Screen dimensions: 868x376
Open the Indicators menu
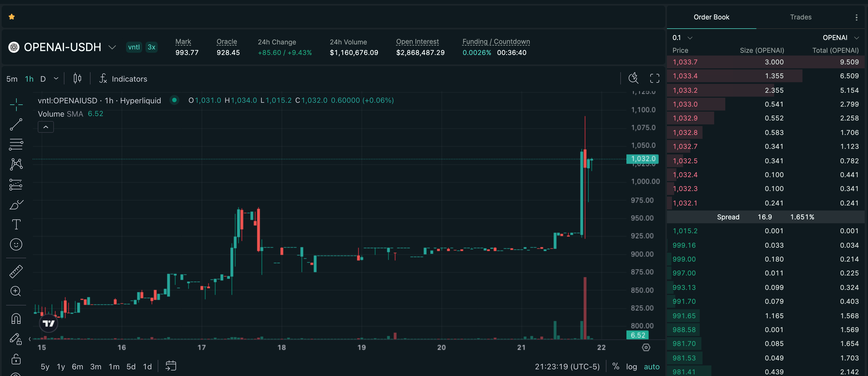[x=123, y=79]
